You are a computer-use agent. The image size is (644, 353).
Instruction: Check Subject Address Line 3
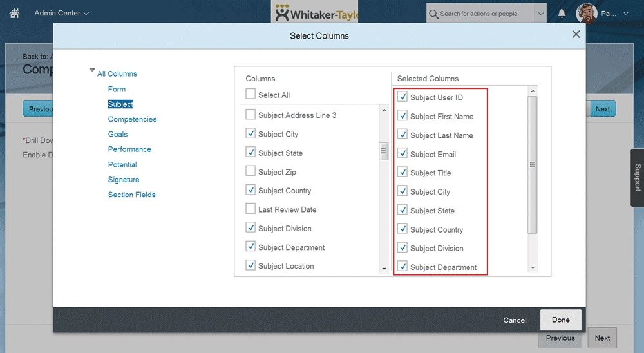click(251, 114)
